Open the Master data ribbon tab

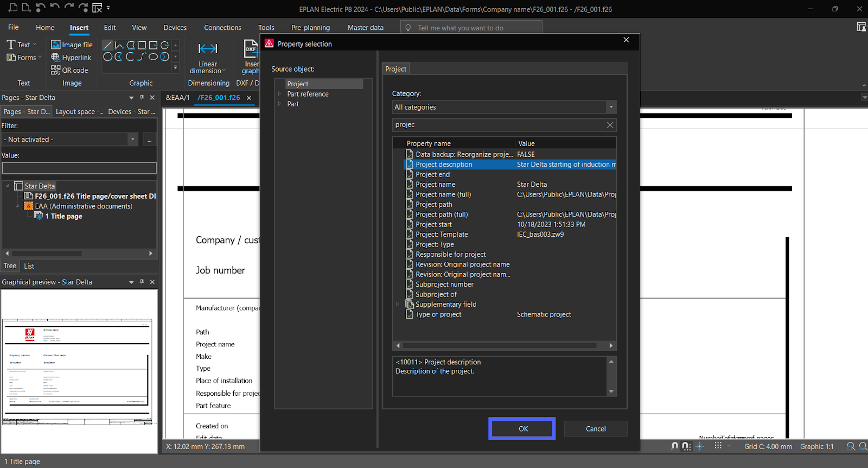pos(366,28)
